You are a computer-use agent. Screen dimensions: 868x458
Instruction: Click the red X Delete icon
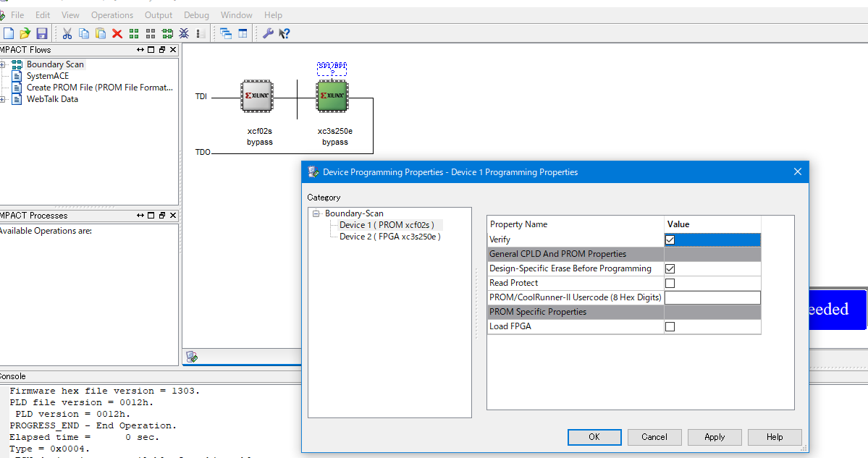point(117,33)
